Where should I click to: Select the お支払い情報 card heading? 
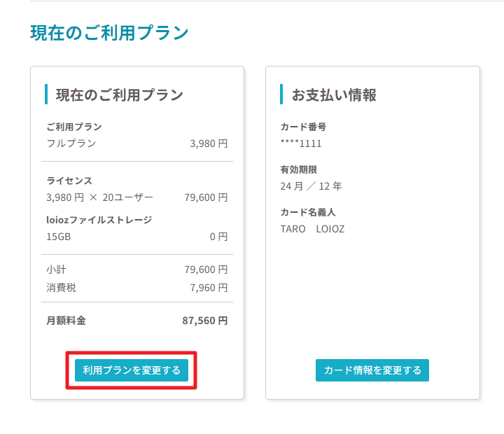(x=334, y=94)
